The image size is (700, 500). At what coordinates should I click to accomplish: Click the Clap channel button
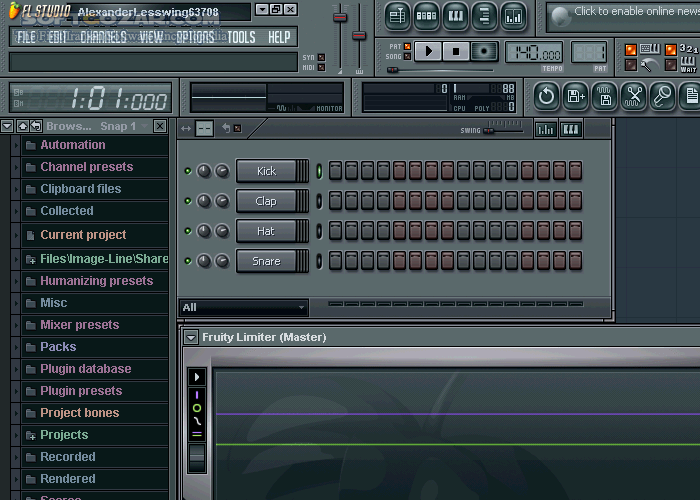click(267, 201)
